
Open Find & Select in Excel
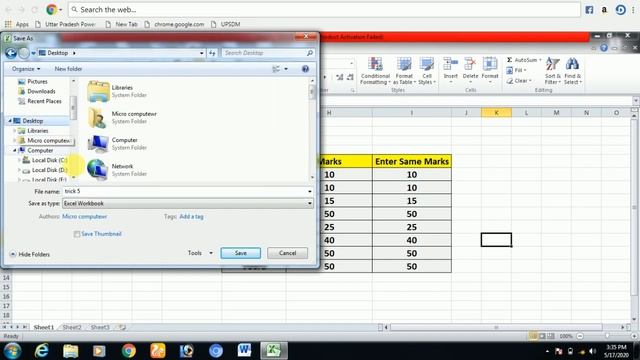pos(573,71)
